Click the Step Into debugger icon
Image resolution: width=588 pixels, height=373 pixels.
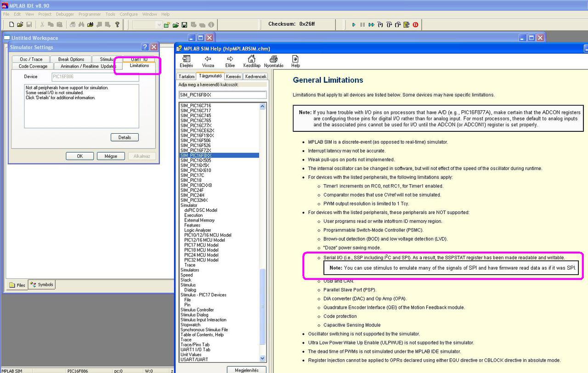380,24
